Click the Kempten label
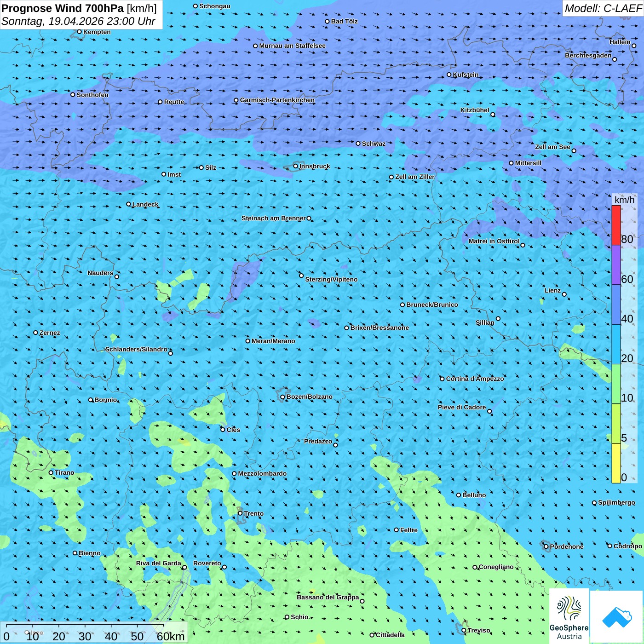The image size is (644, 644). (97, 32)
